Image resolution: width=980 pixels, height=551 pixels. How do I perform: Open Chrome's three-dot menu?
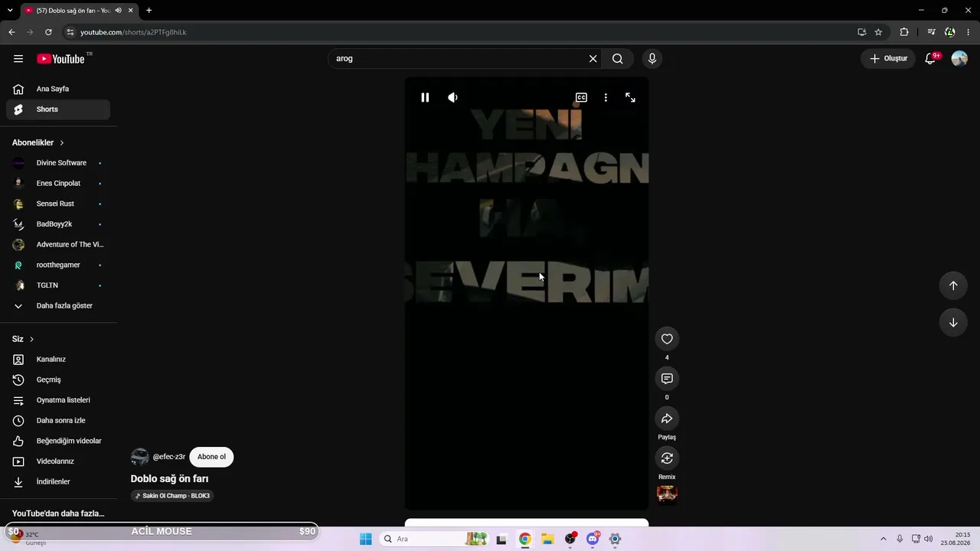(x=969, y=32)
